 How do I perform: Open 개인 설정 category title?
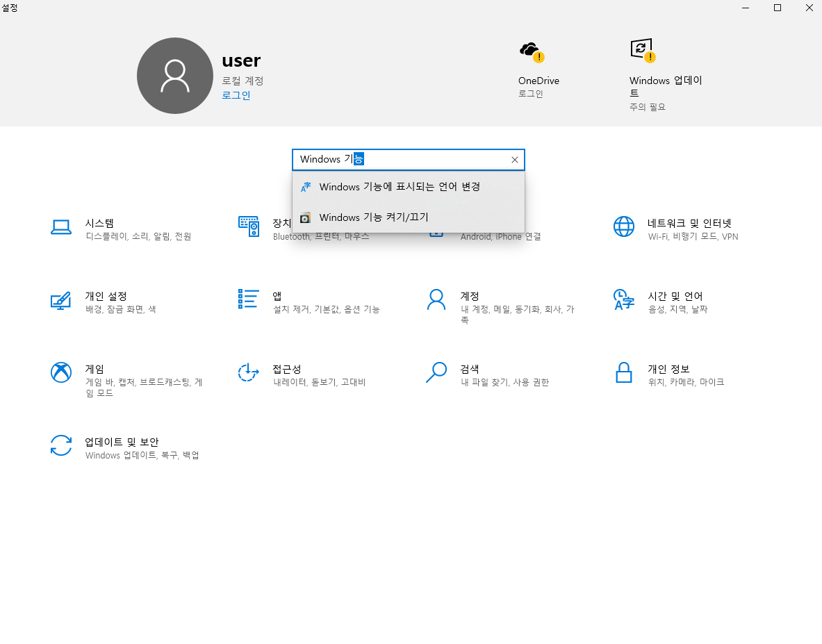point(106,296)
